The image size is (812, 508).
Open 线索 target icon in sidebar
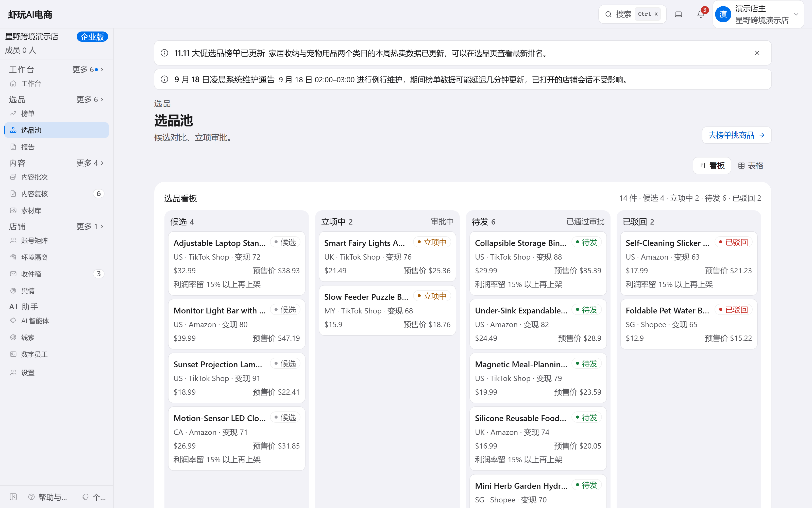[13, 337]
